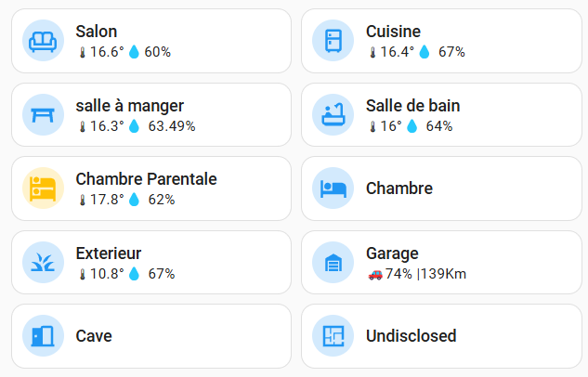588x377 pixels.
Task: Open the Salon room card
Action: (x=151, y=41)
